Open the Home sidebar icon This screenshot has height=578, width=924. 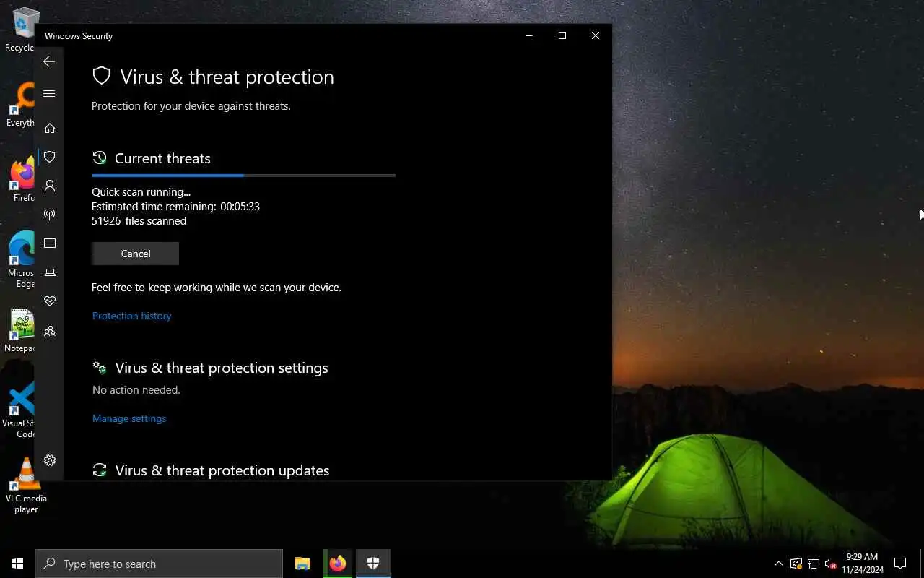coord(50,128)
